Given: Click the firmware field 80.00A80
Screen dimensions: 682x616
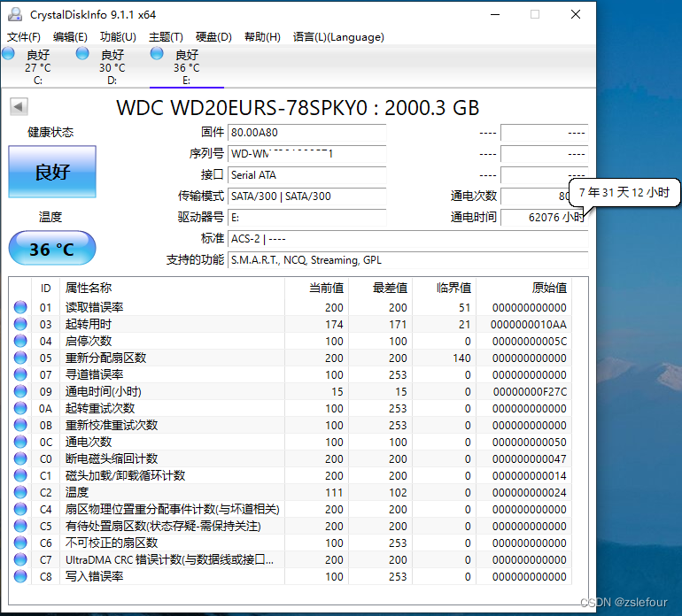Looking at the screenshot, I should pyautogui.click(x=306, y=133).
